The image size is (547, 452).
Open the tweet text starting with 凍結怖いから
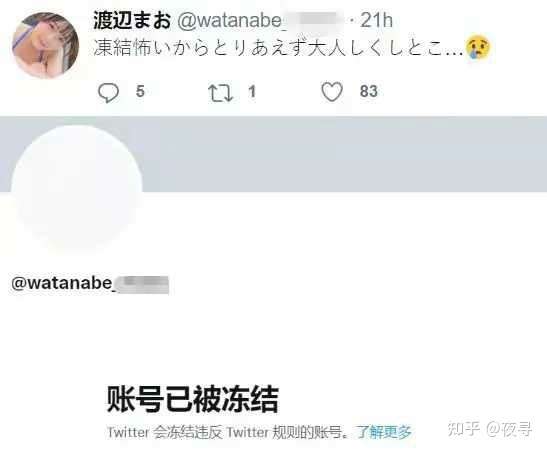click(x=278, y=47)
